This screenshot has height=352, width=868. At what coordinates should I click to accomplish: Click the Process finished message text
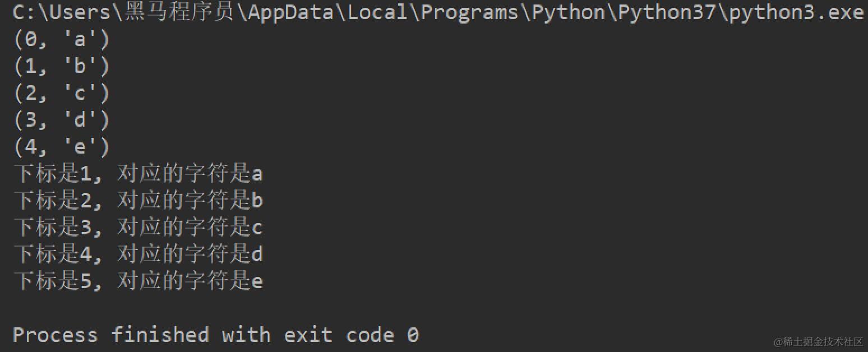click(140, 335)
